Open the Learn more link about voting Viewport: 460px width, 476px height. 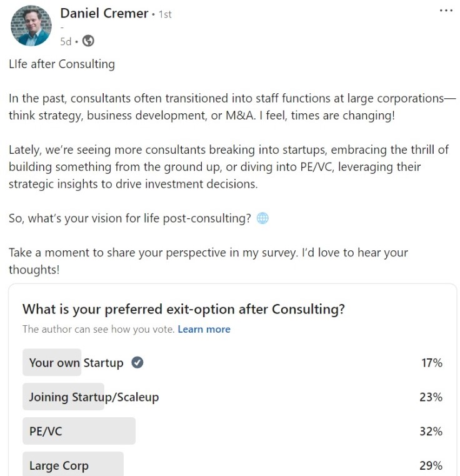[x=204, y=329]
